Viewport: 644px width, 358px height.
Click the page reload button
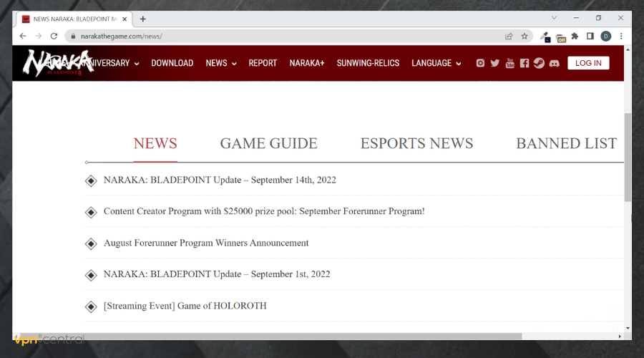pyautogui.click(x=54, y=36)
